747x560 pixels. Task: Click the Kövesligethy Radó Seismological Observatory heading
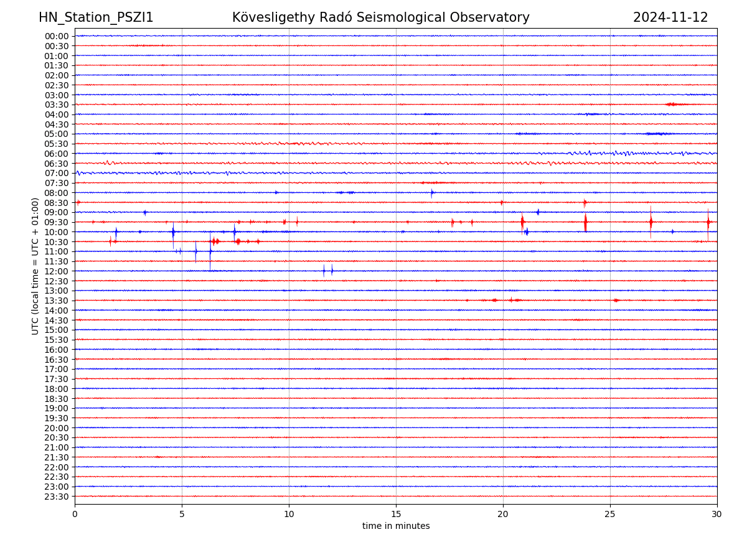(380, 17)
